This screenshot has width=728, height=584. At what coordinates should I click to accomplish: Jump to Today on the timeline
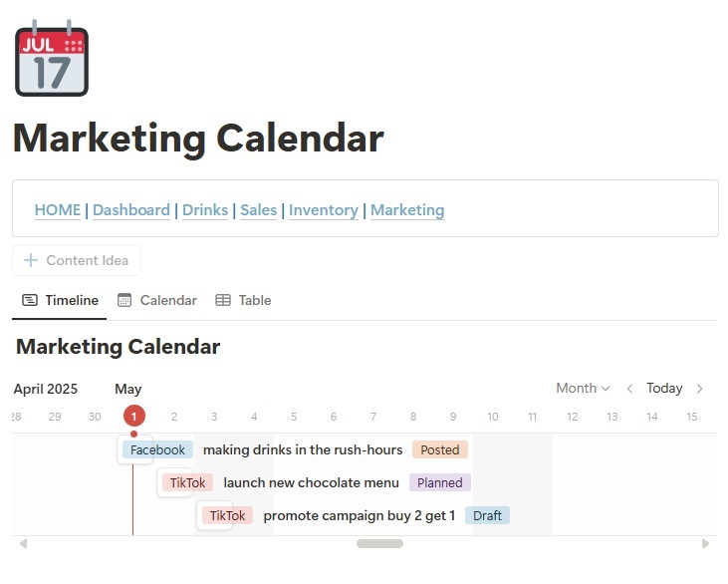click(x=664, y=389)
